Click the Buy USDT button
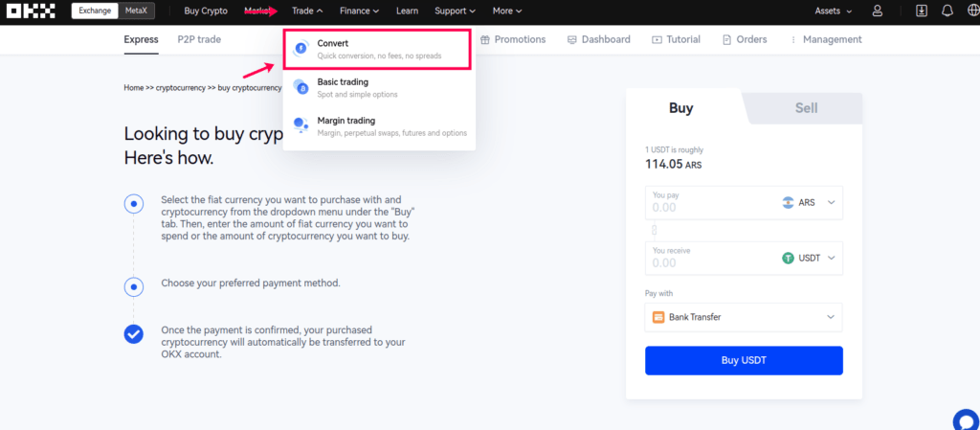 tap(744, 361)
